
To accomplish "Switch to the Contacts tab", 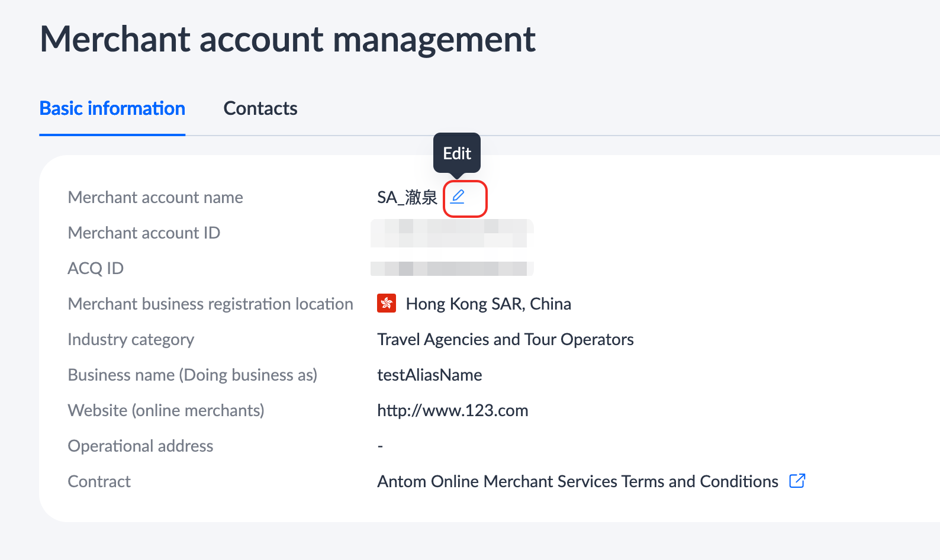I will point(260,109).
